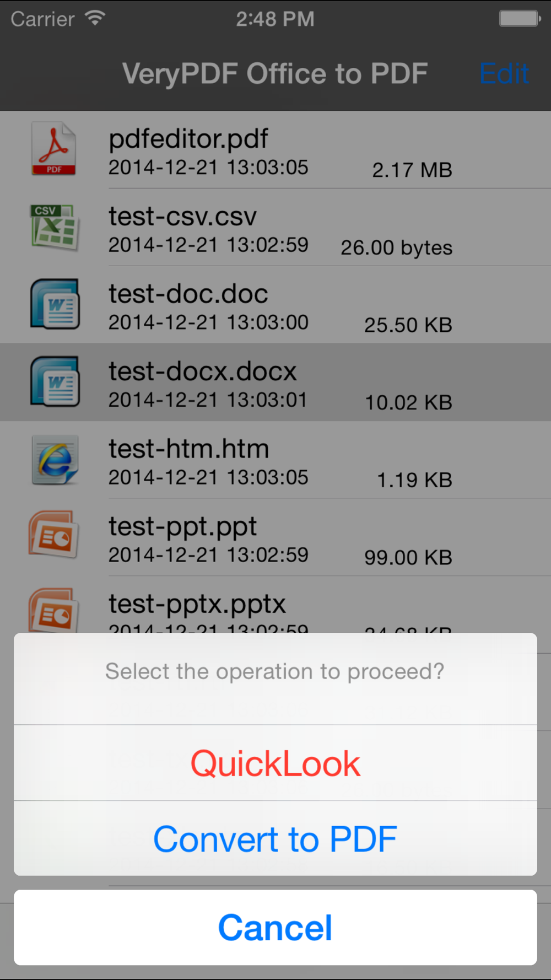The image size is (551, 980).
Task: Select the highlighted test-docx.docx file name
Action: coord(203,371)
